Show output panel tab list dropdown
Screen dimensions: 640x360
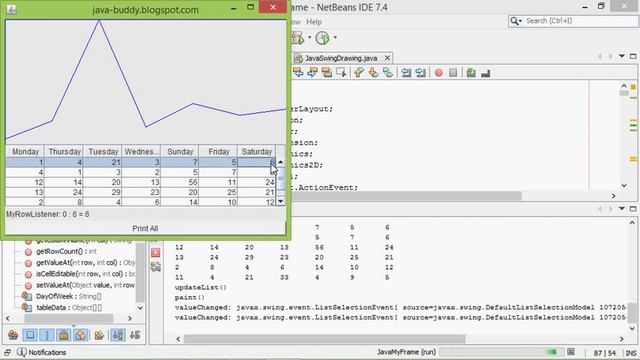(x=622, y=209)
